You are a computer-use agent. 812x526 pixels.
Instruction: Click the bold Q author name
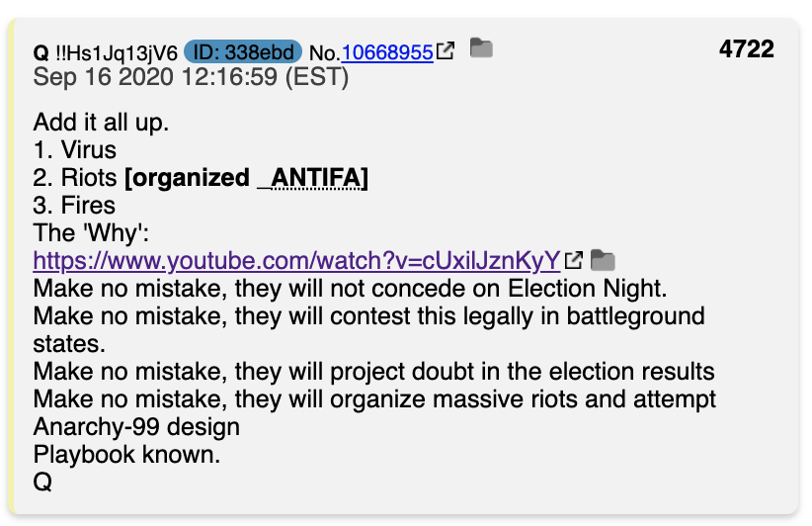click(41, 52)
